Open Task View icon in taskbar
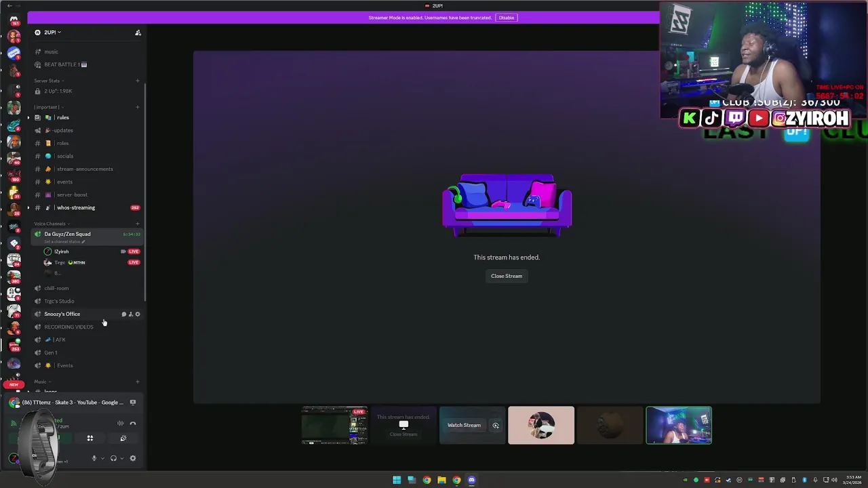 [412, 481]
